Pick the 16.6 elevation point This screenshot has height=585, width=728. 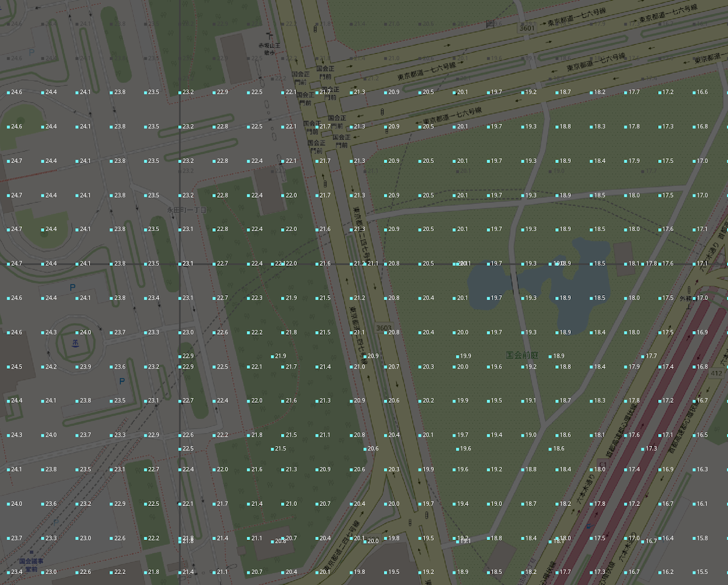point(694,93)
